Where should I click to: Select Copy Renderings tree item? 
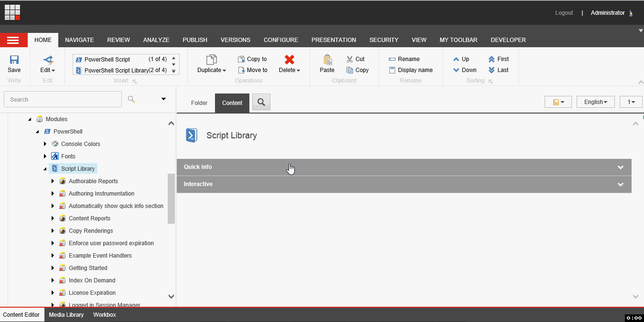[91, 231]
